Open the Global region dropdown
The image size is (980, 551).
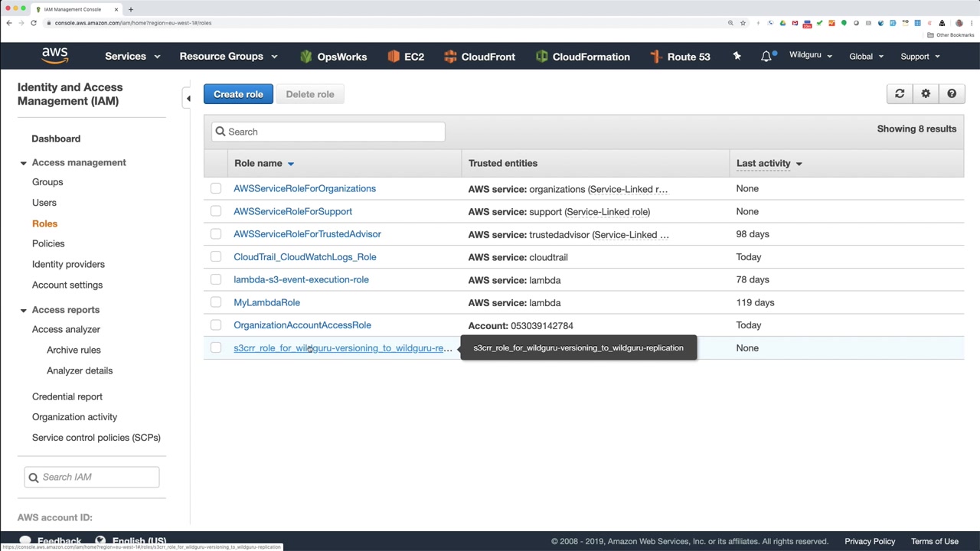pos(866,56)
